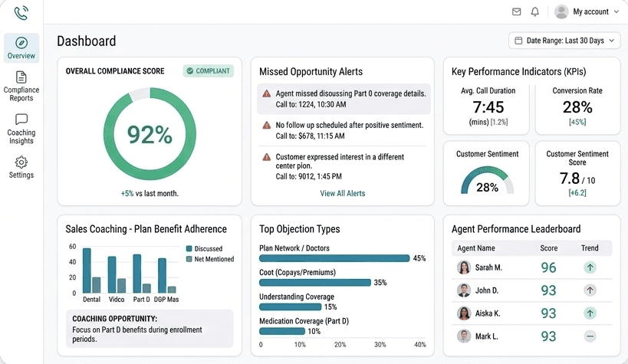The height and width of the screenshot is (364, 628).
Task: Open the Settings sidebar item
Action: tap(21, 167)
